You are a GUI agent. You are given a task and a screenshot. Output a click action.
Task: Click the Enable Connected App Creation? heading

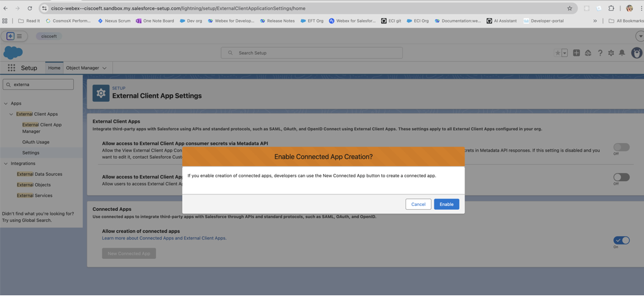[x=323, y=157]
